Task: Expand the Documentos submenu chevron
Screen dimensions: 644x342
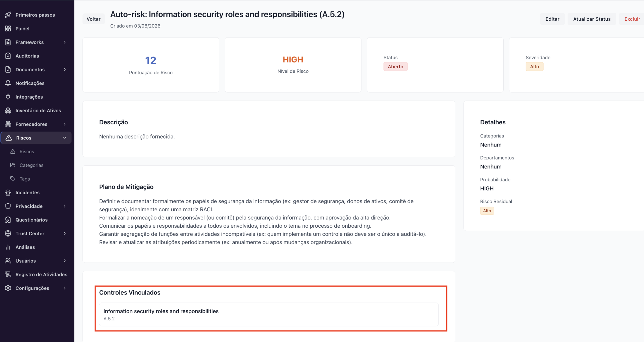Action: (x=65, y=69)
